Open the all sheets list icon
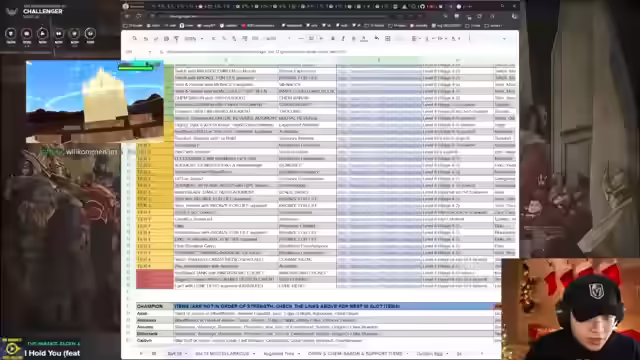 [153, 353]
